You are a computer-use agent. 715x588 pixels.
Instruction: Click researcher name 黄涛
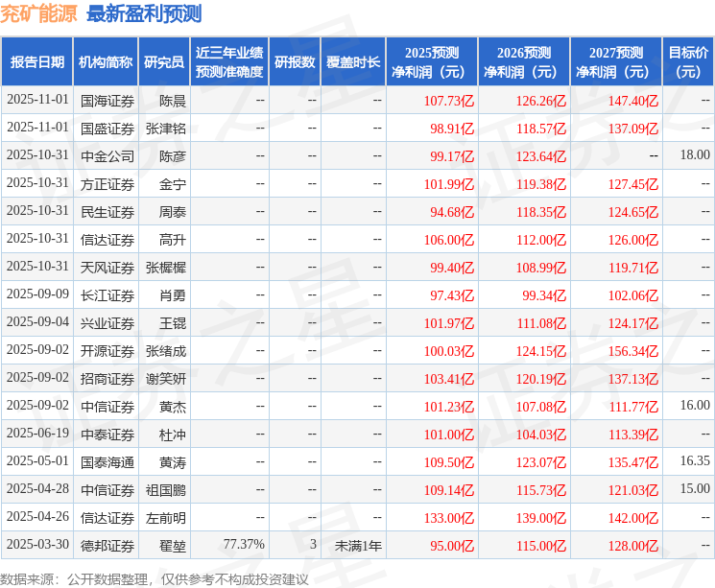173,462
